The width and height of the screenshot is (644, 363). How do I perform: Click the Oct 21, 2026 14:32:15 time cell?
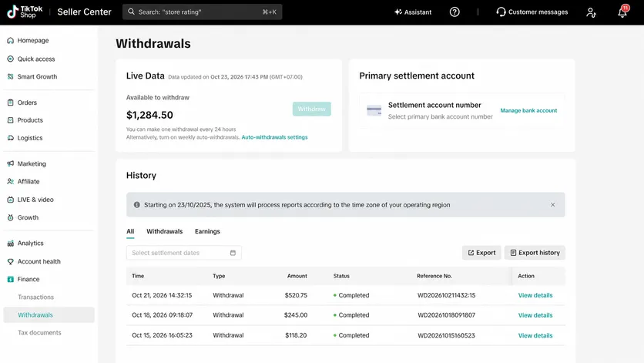coord(162,295)
